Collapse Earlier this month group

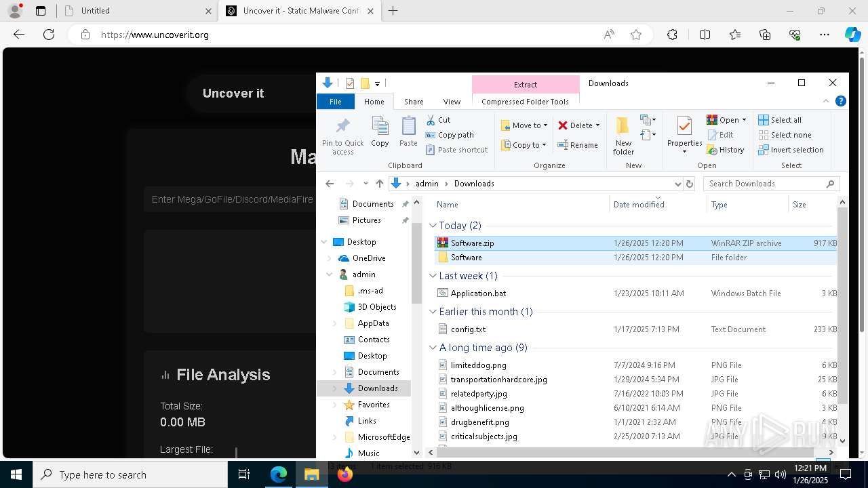click(433, 312)
